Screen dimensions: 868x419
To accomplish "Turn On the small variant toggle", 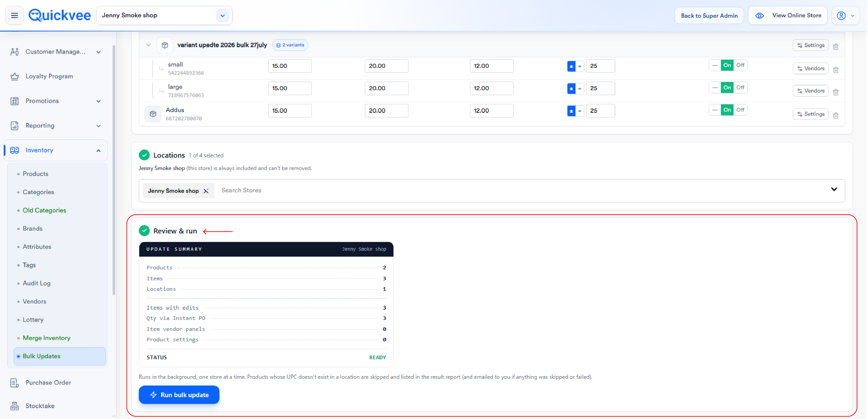I will pos(727,65).
